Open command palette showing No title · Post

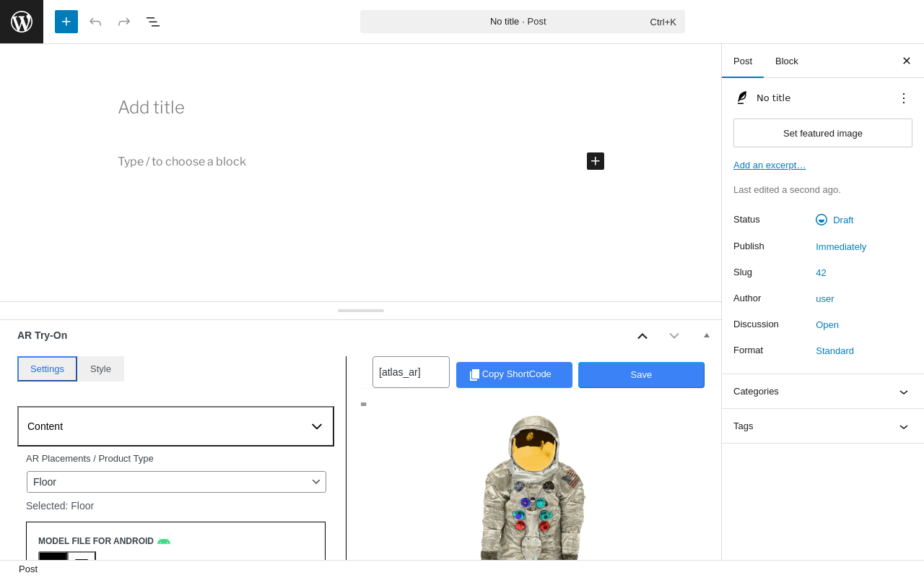click(523, 22)
